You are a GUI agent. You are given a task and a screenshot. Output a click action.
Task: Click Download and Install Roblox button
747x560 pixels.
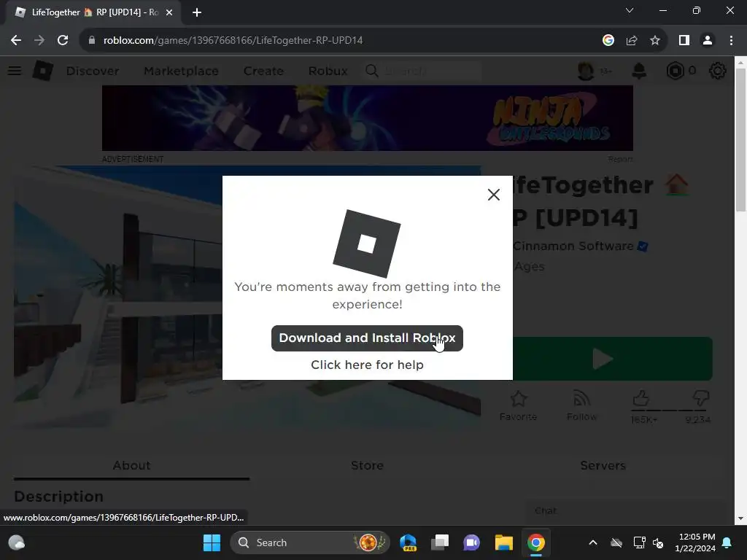[367, 338]
